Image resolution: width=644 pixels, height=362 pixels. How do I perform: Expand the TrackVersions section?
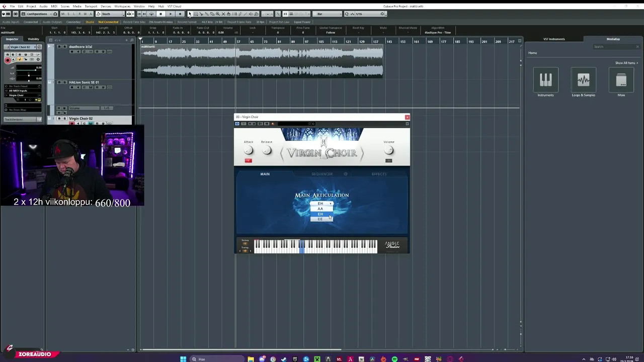[23, 120]
